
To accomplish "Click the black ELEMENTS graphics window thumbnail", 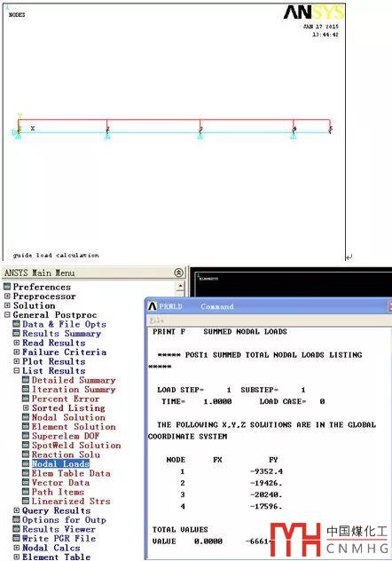I will [290, 282].
